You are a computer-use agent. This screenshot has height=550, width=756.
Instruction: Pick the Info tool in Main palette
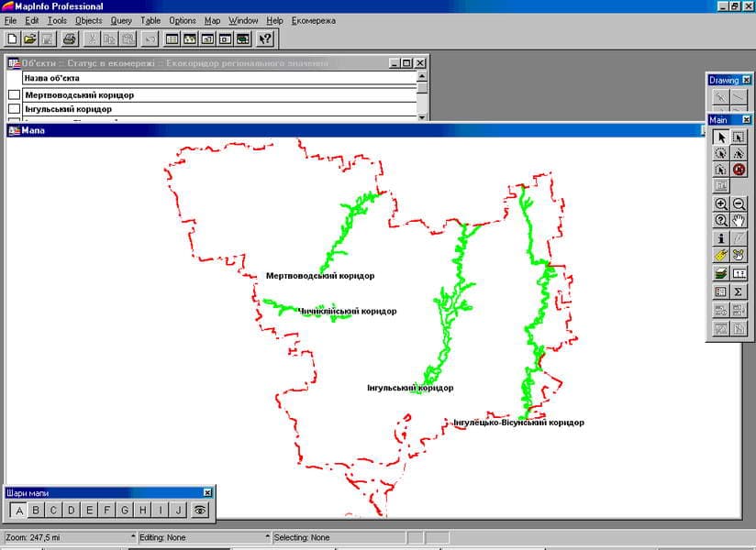[x=721, y=238]
